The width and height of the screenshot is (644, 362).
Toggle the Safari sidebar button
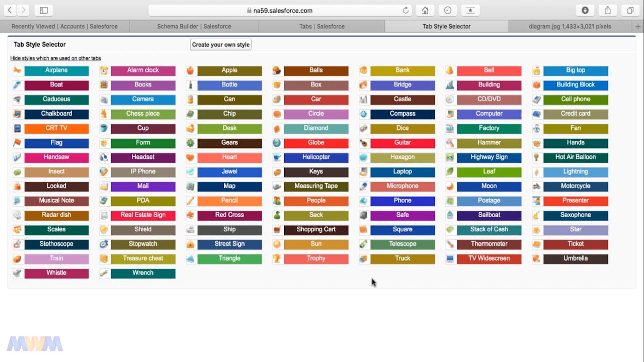[44, 11]
